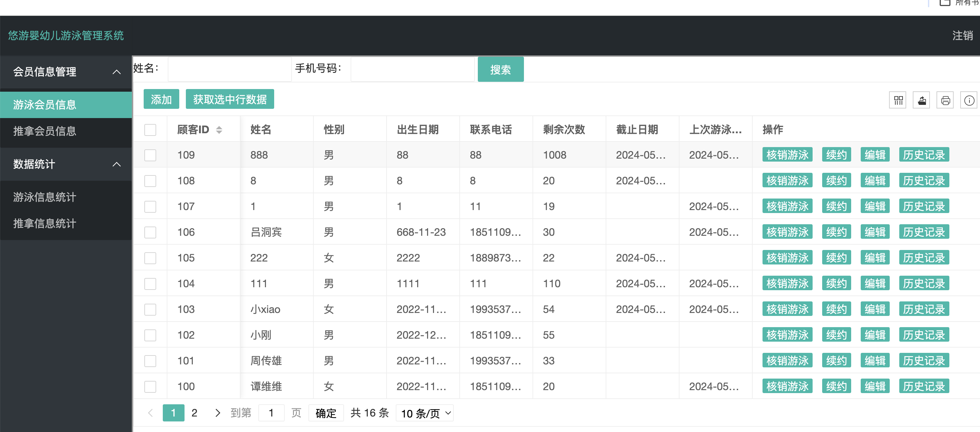
Task: Check the row for 吕洞宾
Action: pyautogui.click(x=150, y=232)
